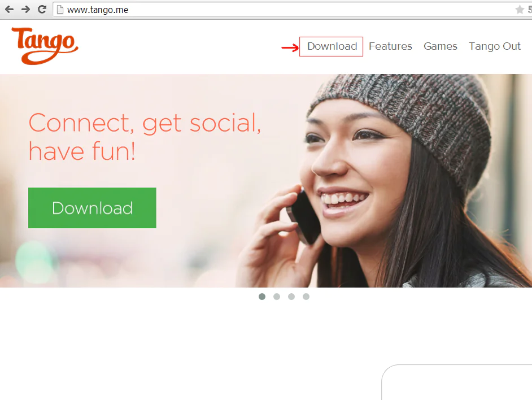Select the third carousel dot
Image resolution: width=532 pixels, height=400 pixels.
pyautogui.click(x=291, y=297)
